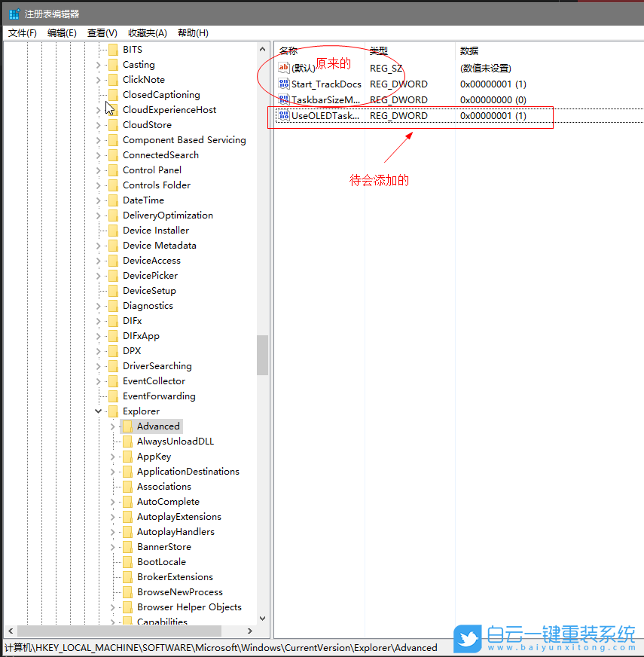Screen dimensions: 644x657
Task: Open the 文件(F) menu
Action: coord(23,33)
